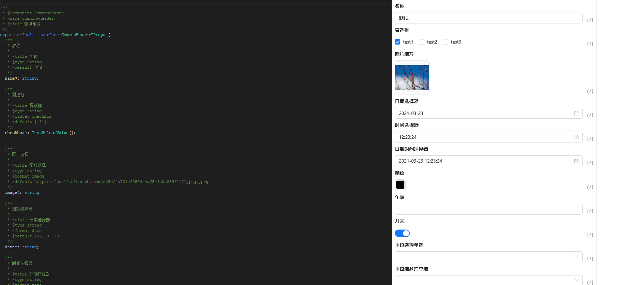This screenshot has height=285, width=644.
Task: Open calendar icon in 日期选择器 field
Action: (576, 113)
